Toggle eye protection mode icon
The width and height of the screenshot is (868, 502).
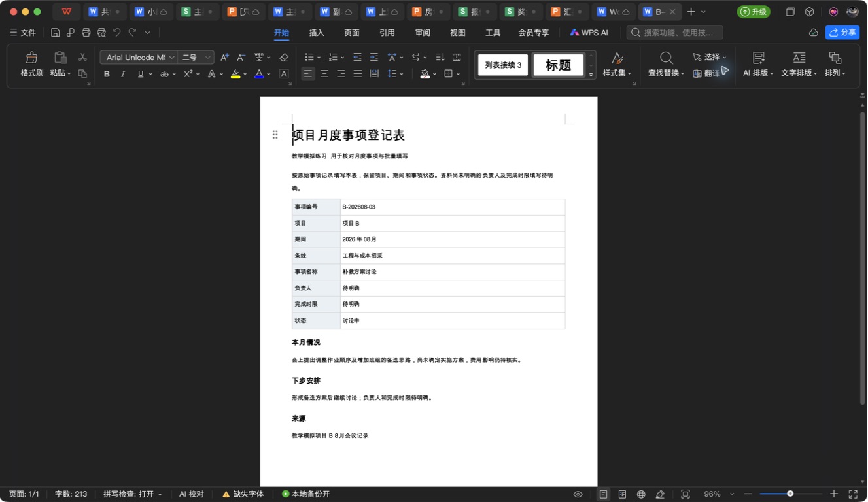pos(578,494)
